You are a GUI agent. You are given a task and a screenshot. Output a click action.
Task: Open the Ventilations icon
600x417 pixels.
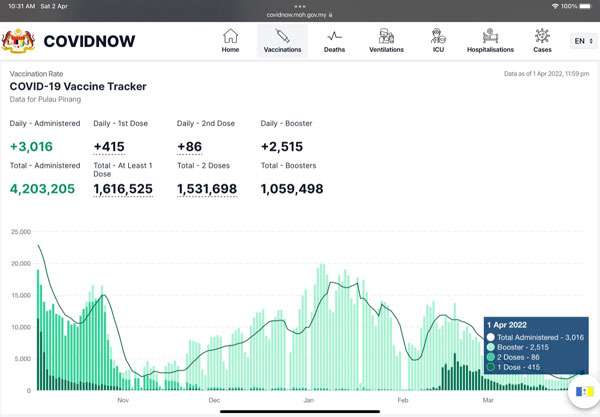[x=386, y=36]
